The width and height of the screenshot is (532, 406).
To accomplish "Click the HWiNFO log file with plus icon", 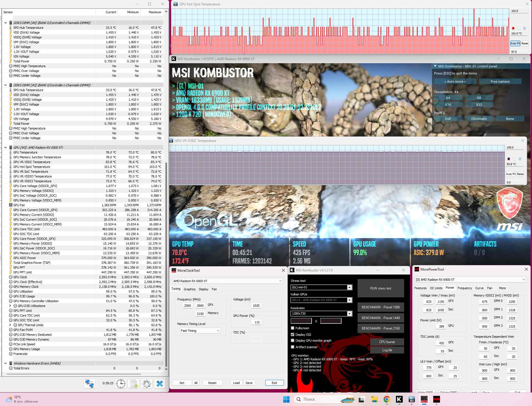I will click(x=134, y=383).
